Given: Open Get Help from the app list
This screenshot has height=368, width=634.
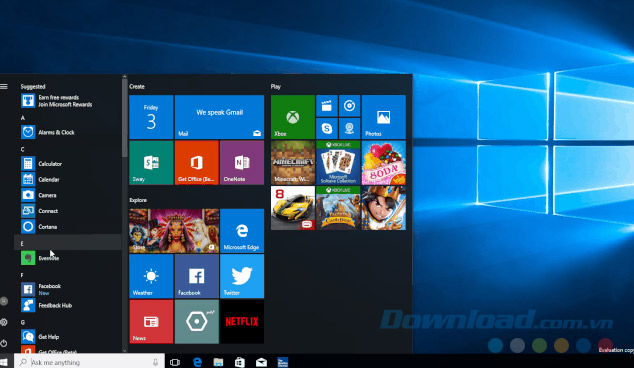Looking at the screenshot, I should click(68, 337).
